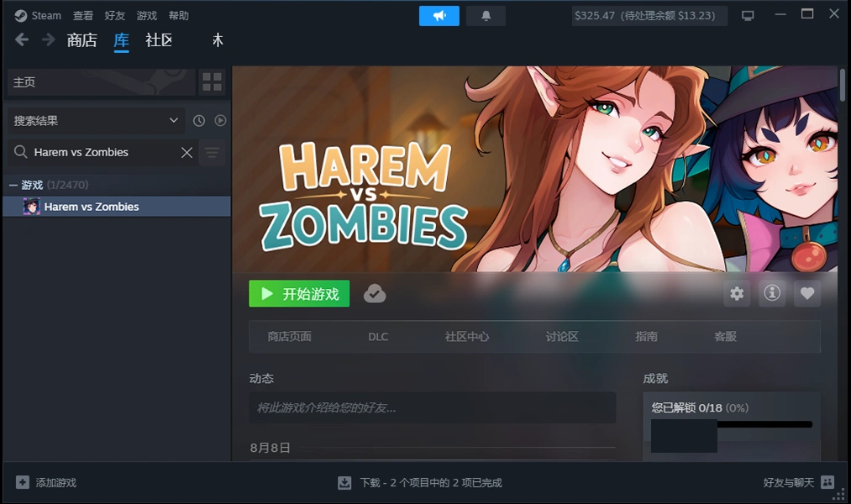Open game settings gear
The image size is (851, 504).
[737, 293]
